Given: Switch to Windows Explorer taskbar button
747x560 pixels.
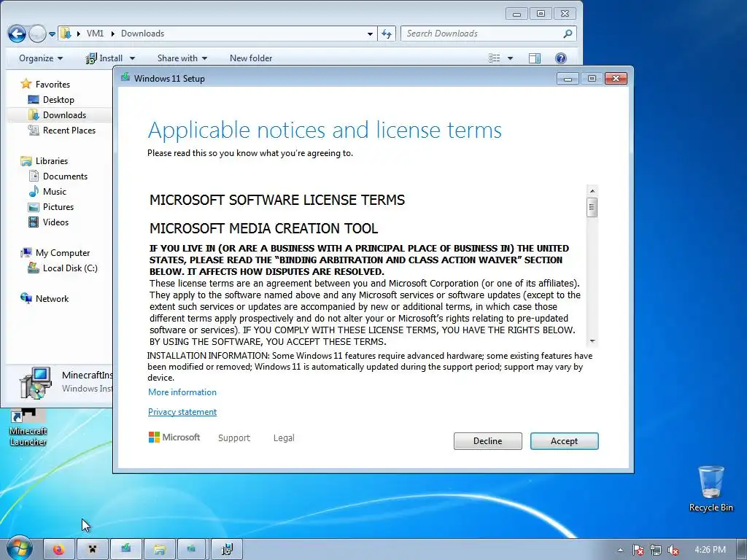Looking at the screenshot, I should [159, 550].
